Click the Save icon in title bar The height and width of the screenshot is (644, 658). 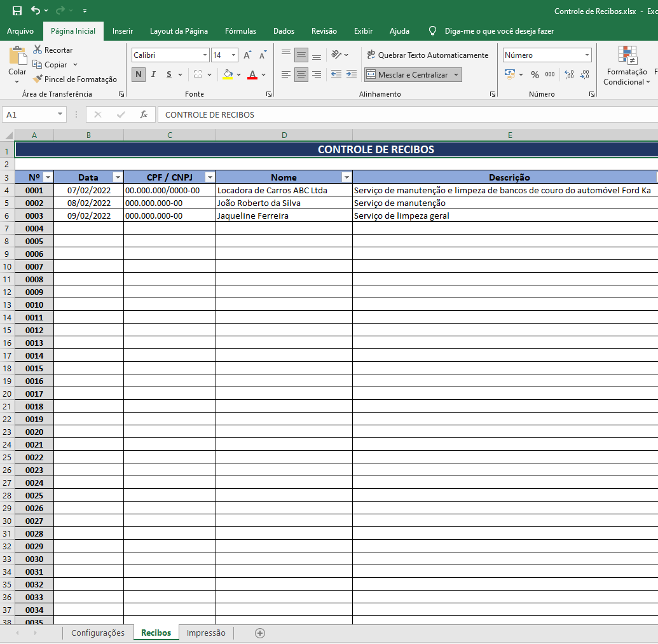(17, 11)
